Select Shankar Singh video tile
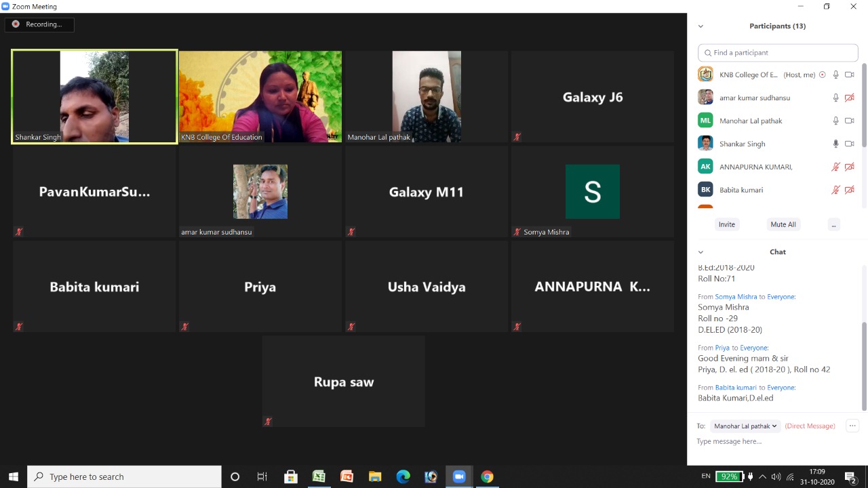This screenshot has height=488, width=868. 94,97
